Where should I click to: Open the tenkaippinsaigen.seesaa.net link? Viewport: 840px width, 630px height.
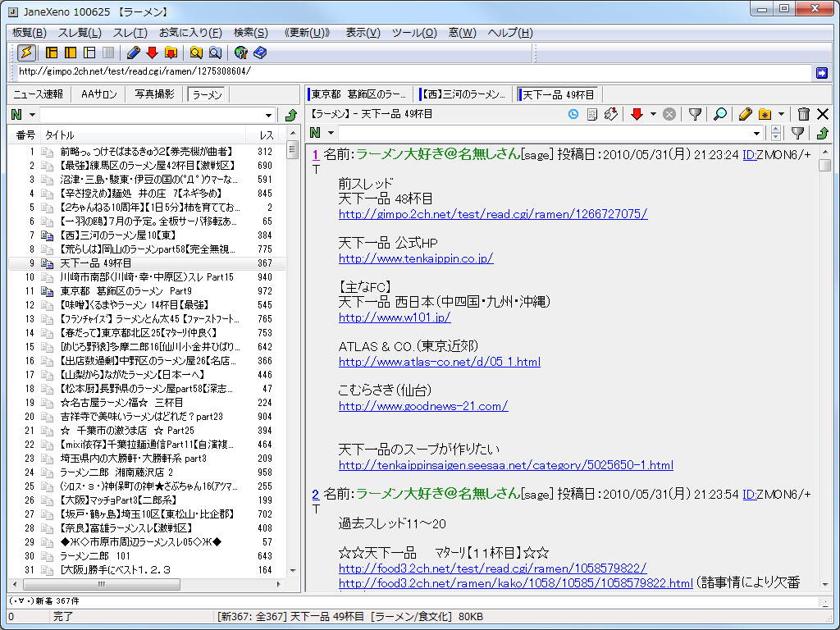point(505,465)
